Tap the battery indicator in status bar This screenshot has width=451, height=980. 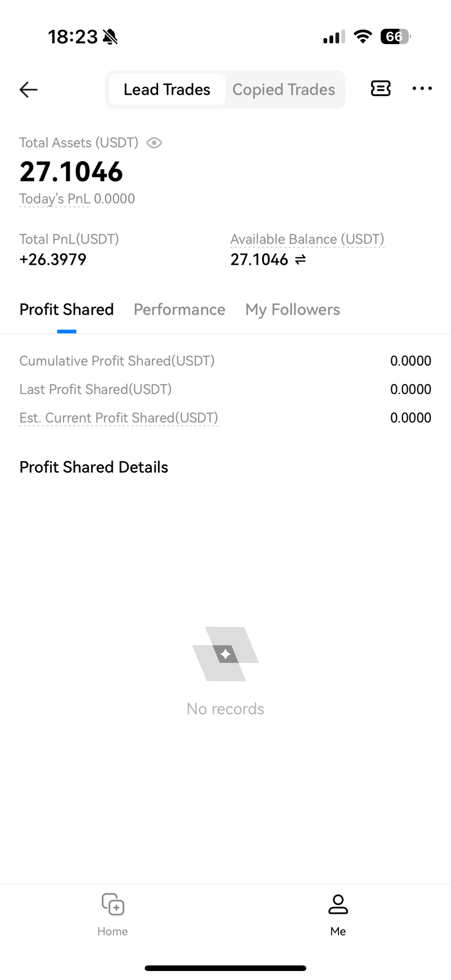395,37
